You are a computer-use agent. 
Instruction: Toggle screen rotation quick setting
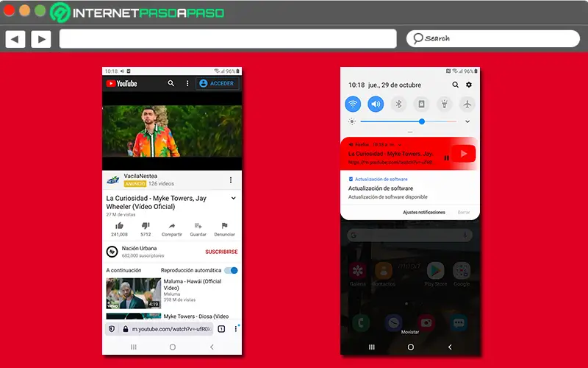pyautogui.click(x=421, y=104)
